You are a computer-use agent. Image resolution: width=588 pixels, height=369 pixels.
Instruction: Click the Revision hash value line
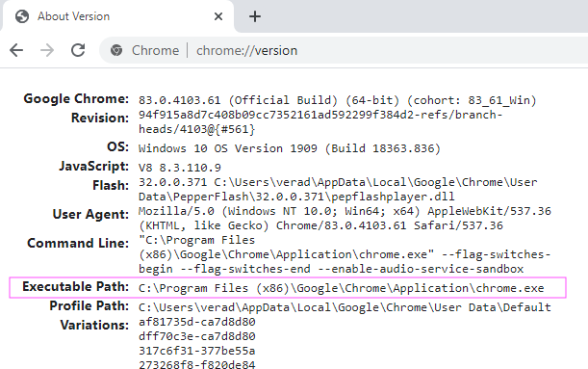(x=320, y=115)
